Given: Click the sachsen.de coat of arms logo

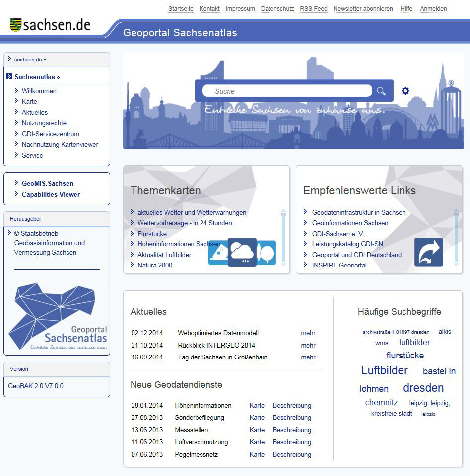Looking at the screenshot, I should pyautogui.click(x=15, y=25).
